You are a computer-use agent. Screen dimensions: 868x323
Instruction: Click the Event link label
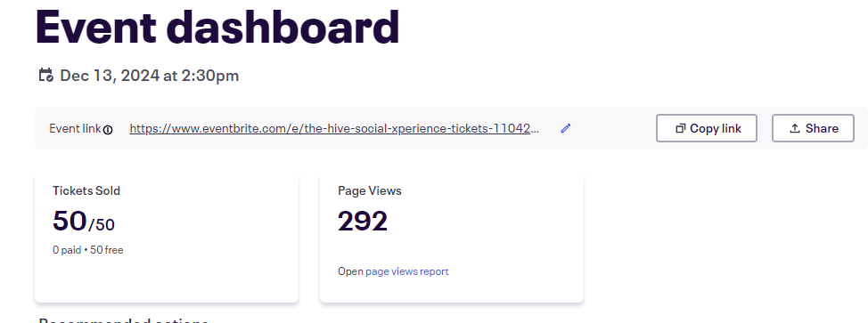pos(75,128)
